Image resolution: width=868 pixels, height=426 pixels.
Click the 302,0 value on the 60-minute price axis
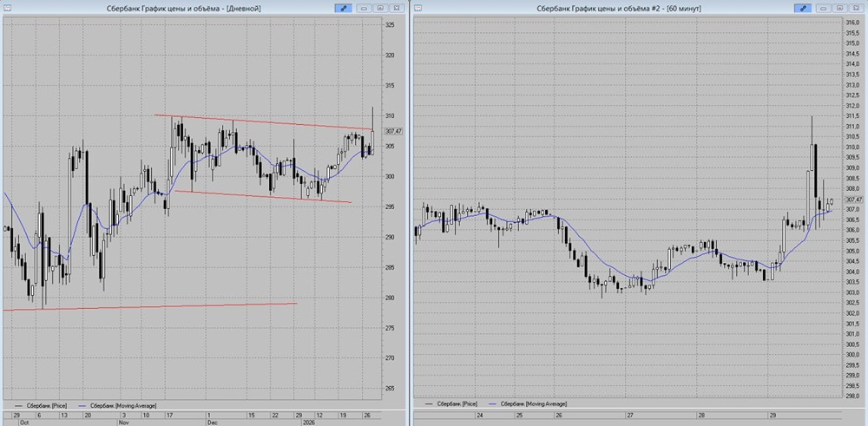[x=852, y=312]
